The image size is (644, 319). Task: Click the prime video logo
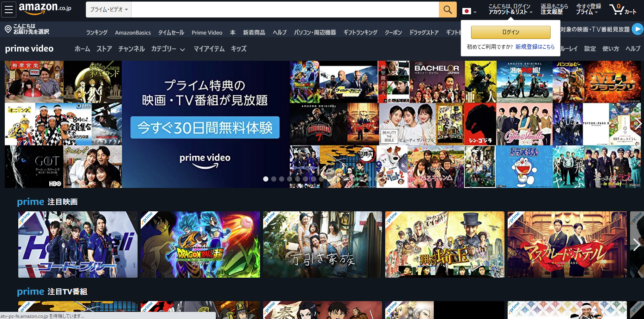pos(29,49)
